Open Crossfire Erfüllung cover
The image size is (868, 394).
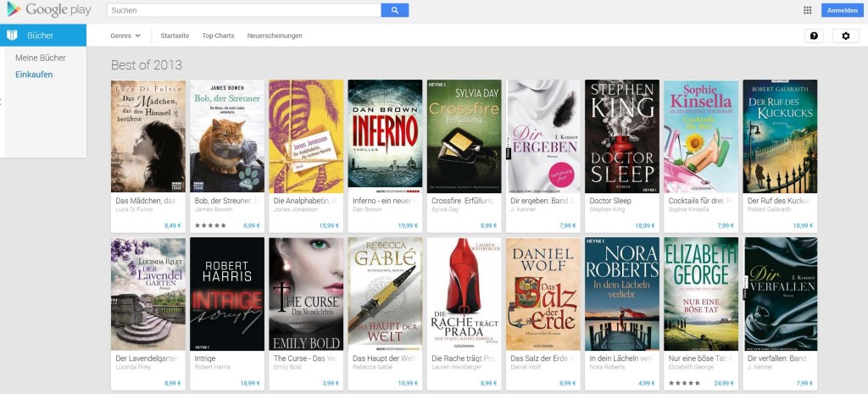[464, 136]
